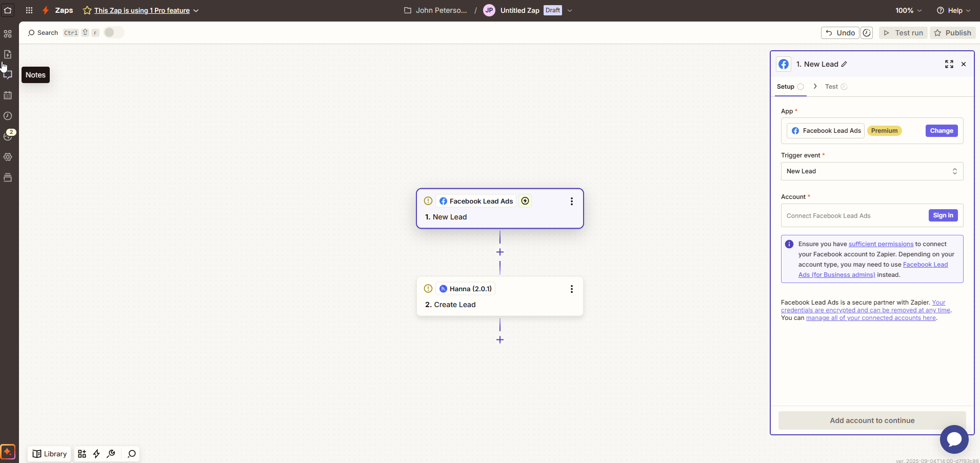Click the Test run button
The width and height of the screenshot is (980, 463).
903,33
